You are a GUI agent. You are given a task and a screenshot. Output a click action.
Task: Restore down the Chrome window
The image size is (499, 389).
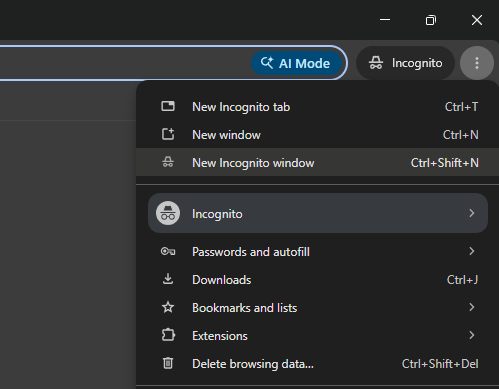431,20
